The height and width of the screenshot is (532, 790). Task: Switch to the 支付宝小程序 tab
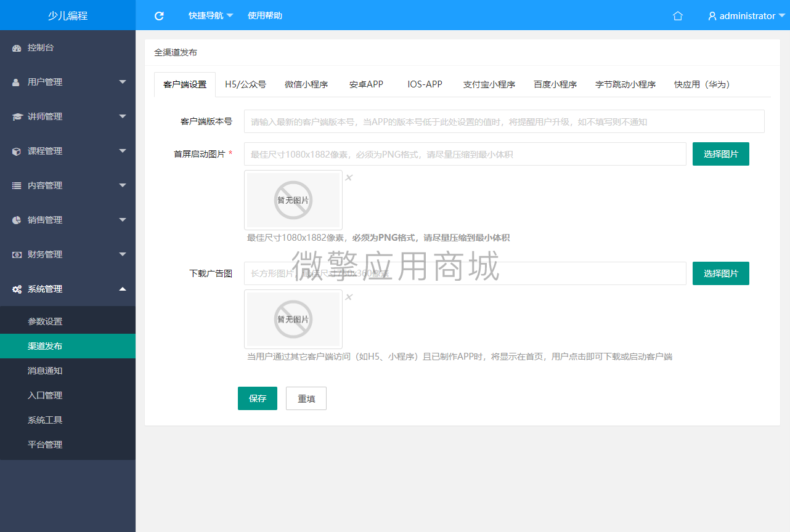pyautogui.click(x=489, y=84)
